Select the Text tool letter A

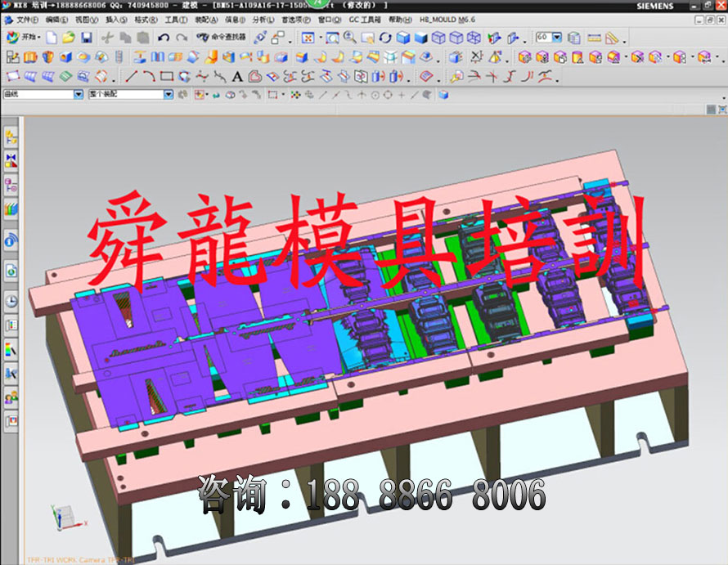237,76
